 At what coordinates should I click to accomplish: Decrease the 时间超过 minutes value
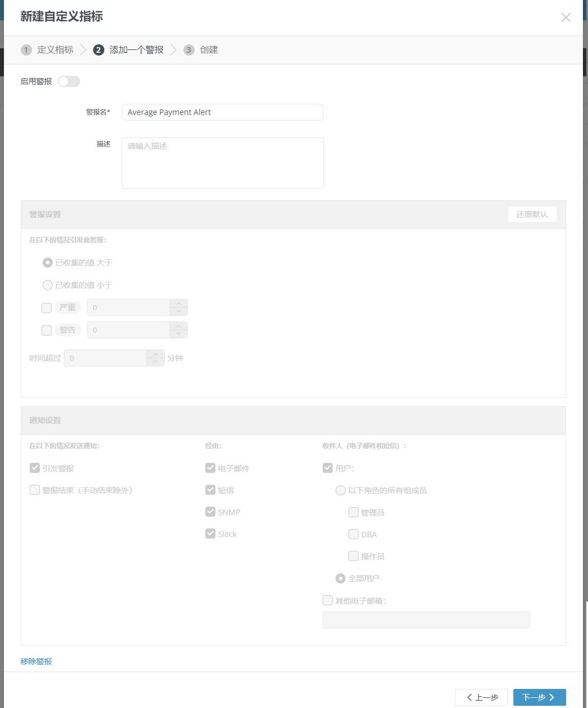pyautogui.click(x=155, y=362)
